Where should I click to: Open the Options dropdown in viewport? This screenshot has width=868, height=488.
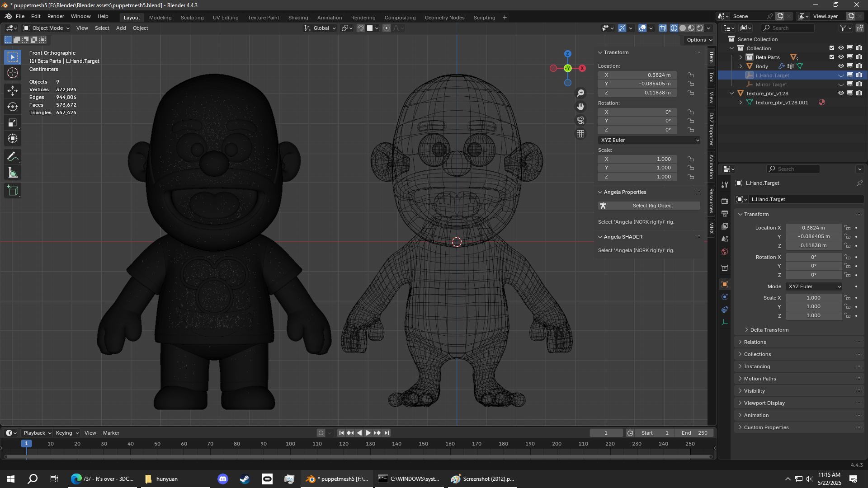[699, 40]
